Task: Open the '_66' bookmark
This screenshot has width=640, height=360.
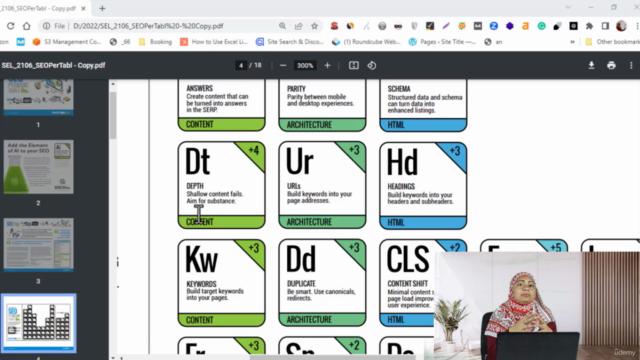Action: tap(120, 42)
